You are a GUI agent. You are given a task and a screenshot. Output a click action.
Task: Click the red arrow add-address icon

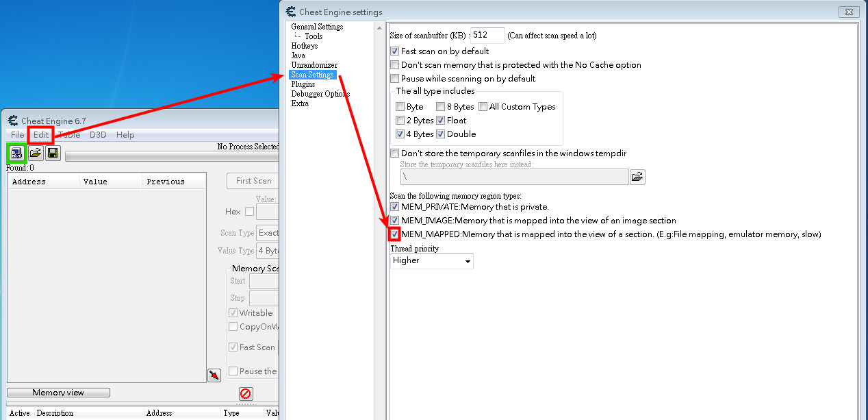tap(214, 375)
